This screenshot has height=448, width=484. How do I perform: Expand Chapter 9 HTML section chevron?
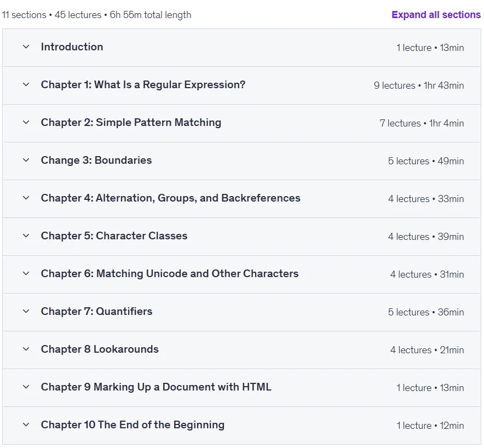(26, 387)
